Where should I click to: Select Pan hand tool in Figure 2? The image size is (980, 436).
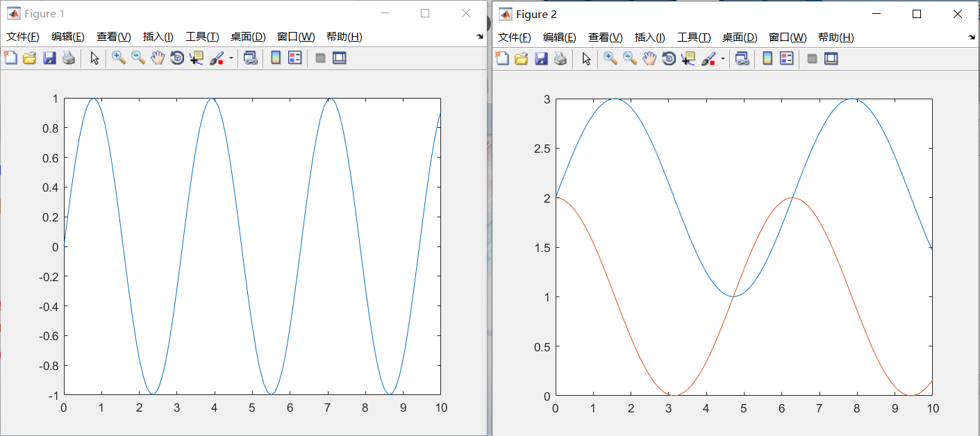[649, 59]
